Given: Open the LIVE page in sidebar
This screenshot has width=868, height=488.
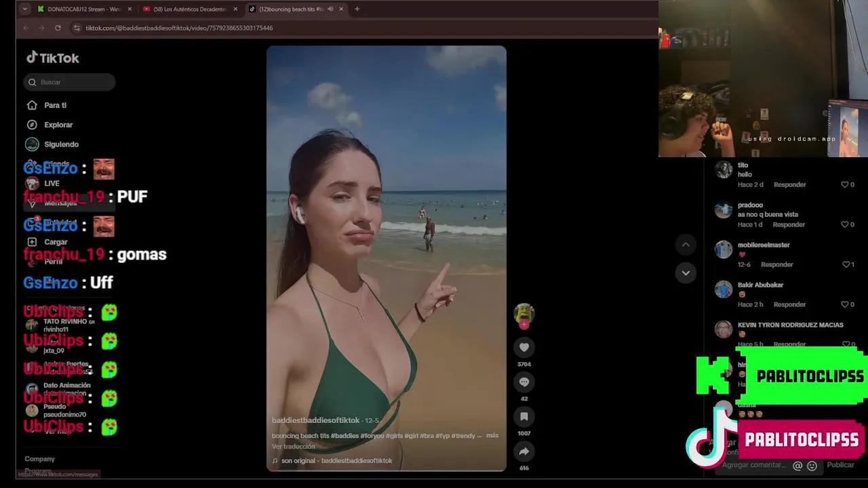Looking at the screenshot, I should pyautogui.click(x=43, y=184).
